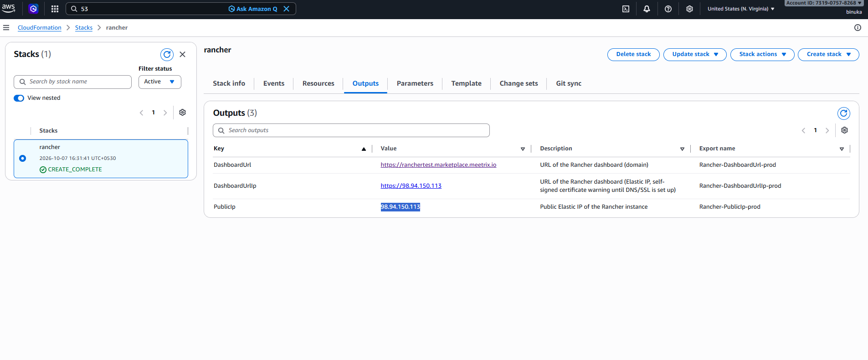Switch to the Parameters tab
The height and width of the screenshot is (360, 868).
coord(415,83)
